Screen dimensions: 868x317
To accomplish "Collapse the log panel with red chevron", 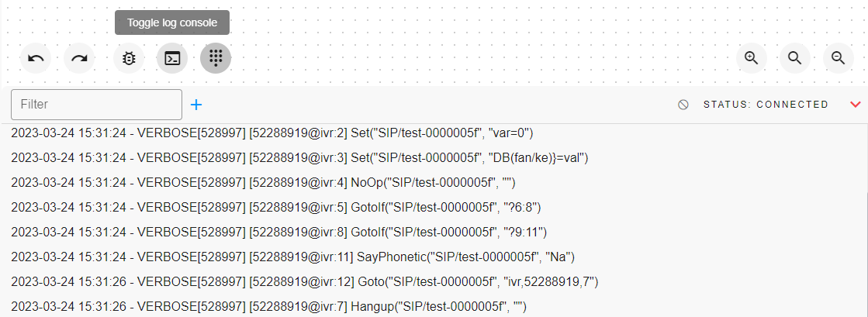I will [856, 105].
